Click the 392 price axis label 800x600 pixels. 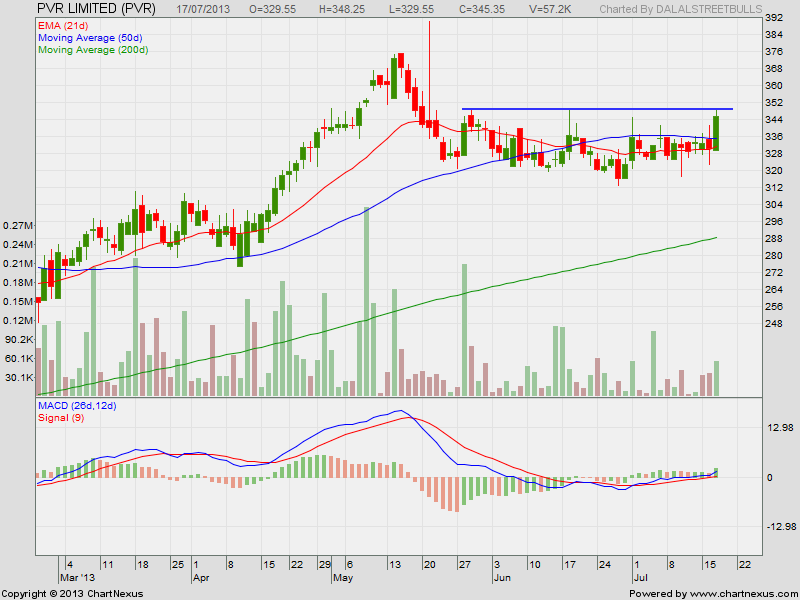pos(774,18)
